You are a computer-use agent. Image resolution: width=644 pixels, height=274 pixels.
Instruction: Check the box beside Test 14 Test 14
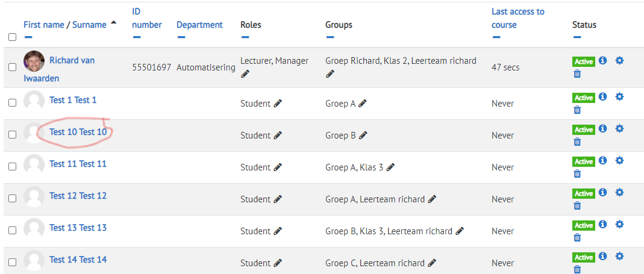point(12,262)
